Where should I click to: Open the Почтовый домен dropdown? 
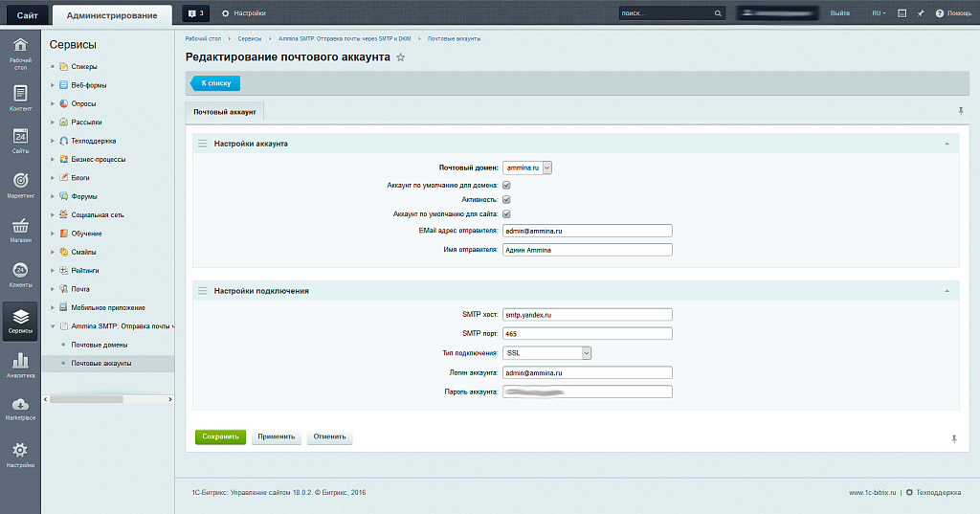click(x=528, y=168)
